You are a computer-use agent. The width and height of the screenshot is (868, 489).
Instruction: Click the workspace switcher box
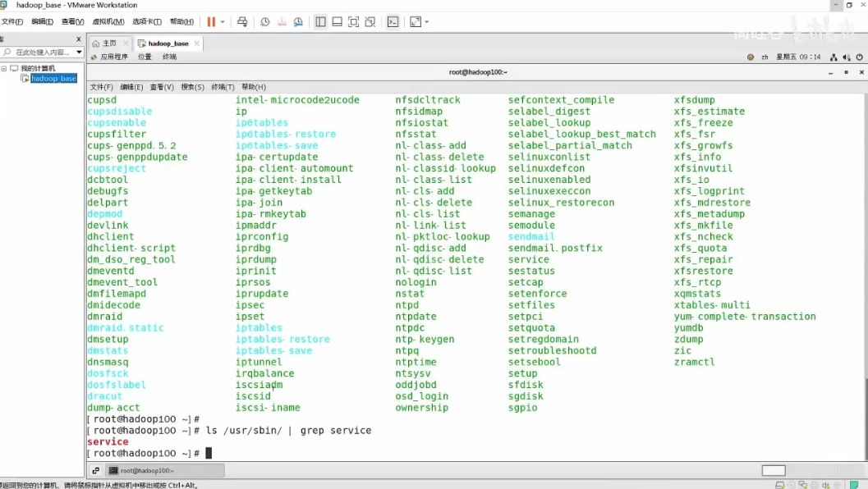[x=774, y=471]
